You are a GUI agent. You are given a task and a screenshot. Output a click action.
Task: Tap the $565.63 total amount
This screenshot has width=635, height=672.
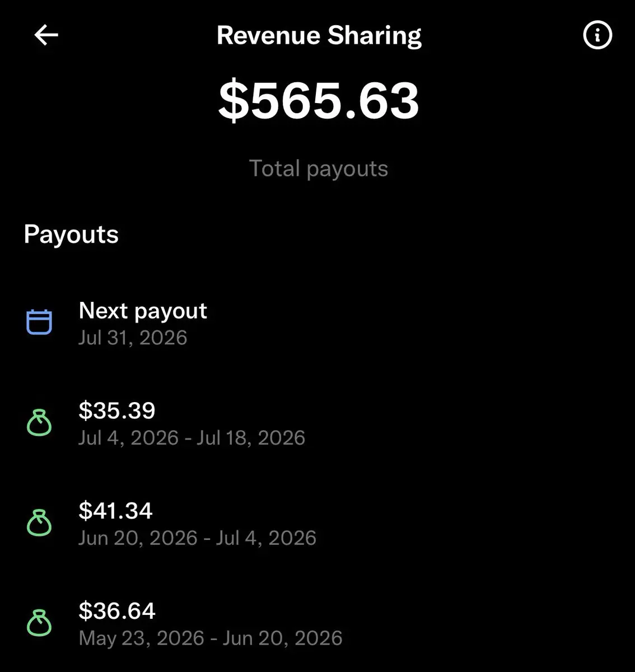click(319, 101)
